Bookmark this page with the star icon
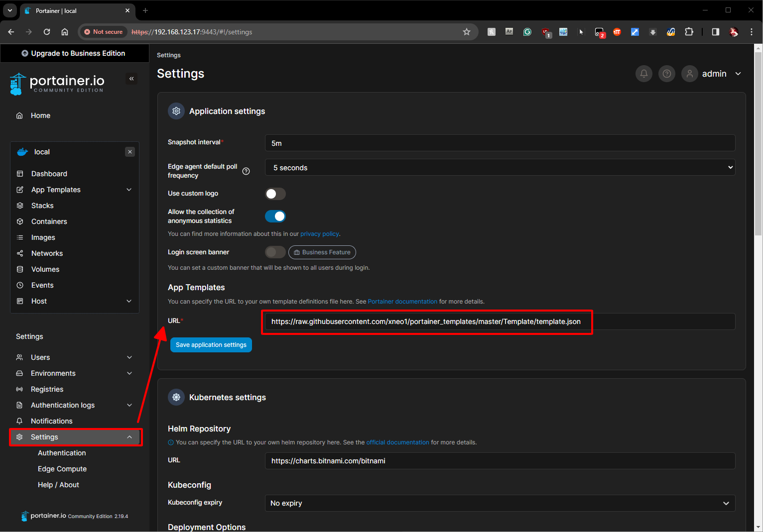The height and width of the screenshot is (532, 763). click(467, 32)
